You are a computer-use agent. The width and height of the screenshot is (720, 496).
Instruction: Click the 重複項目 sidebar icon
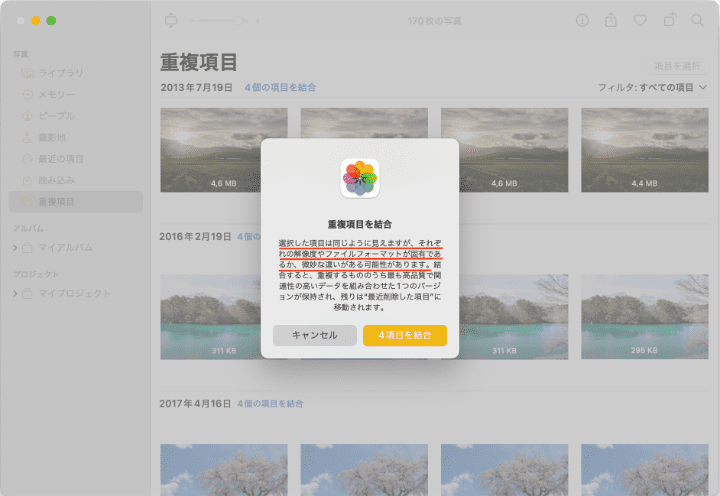[28, 202]
